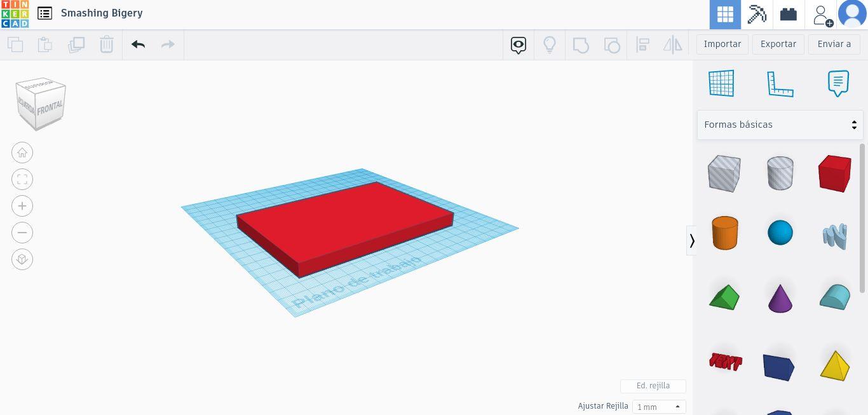Select the red box shape
Image resolution: width=868 pixels, height=415 pixels.
click(834, 173)
